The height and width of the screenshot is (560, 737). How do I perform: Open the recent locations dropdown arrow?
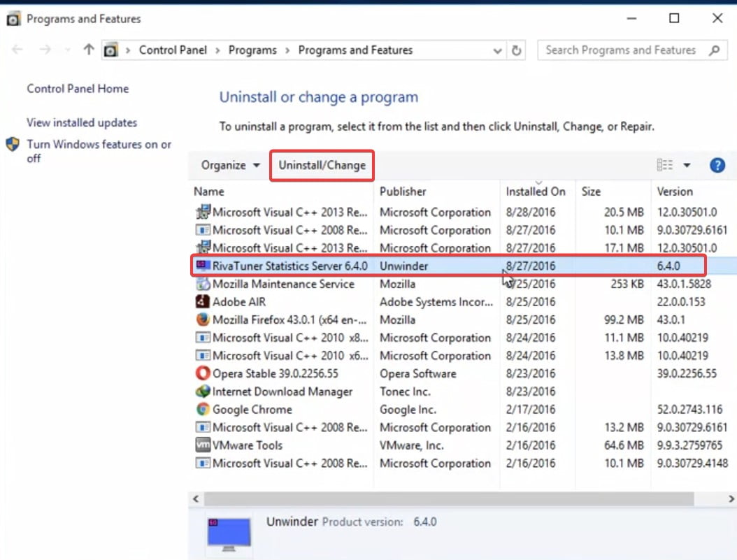coord(68,50)
